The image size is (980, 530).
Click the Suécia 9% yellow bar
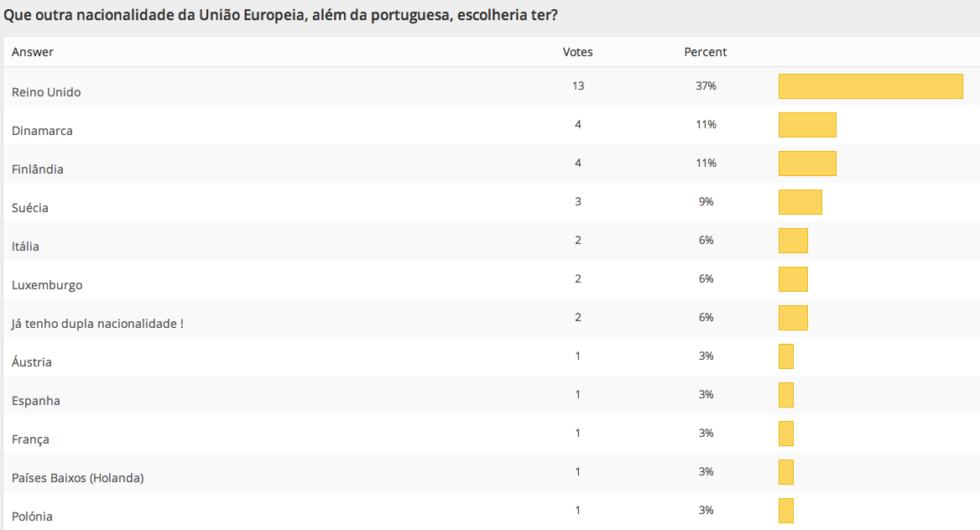800,202
